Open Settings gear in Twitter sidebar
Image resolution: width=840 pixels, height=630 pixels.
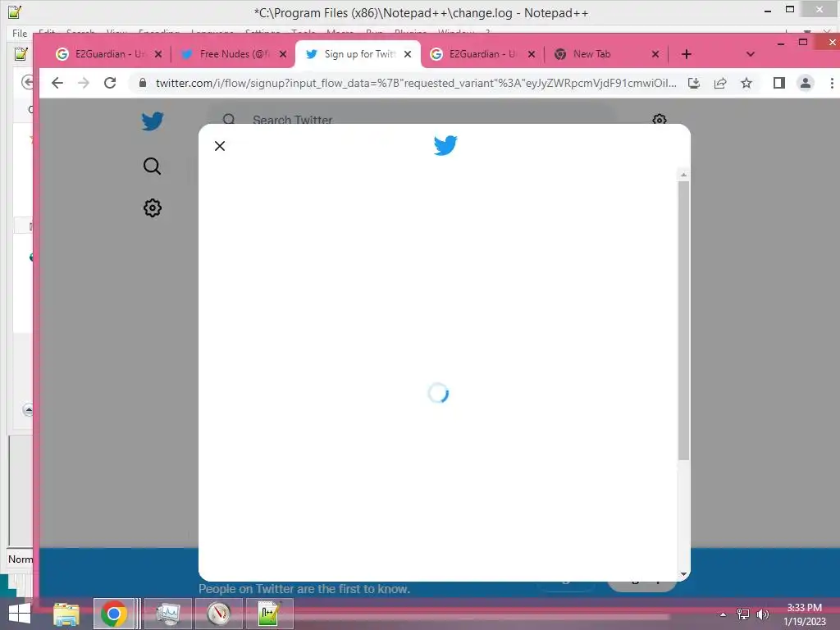[152, 208]
